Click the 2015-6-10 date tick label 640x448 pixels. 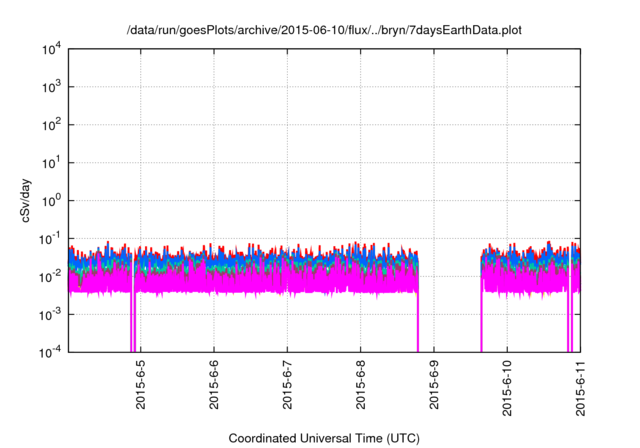point(507,388)
